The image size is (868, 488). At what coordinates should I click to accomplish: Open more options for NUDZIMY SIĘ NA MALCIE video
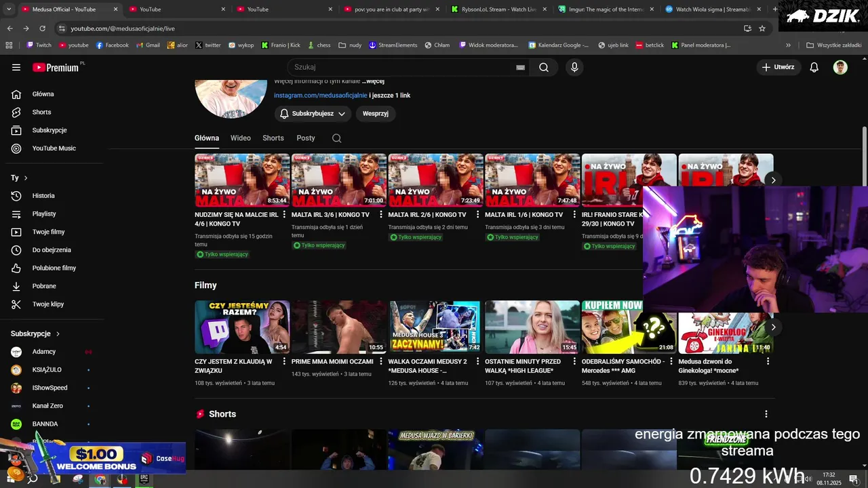[x=284, y=214]
